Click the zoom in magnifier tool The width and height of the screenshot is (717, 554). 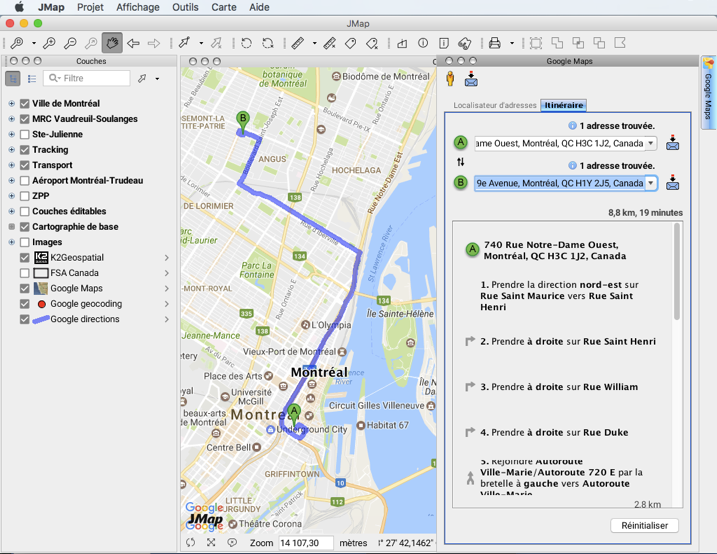[49, 43]
